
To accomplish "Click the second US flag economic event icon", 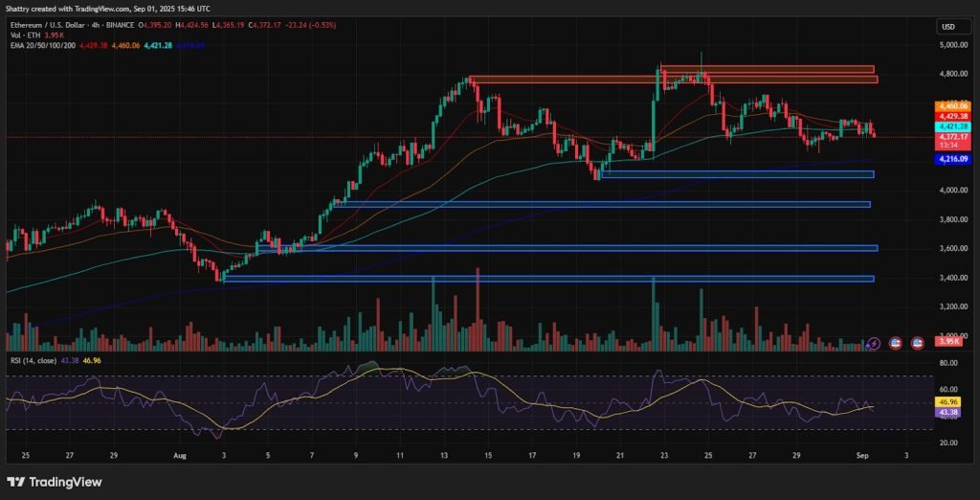I will 917,342.
